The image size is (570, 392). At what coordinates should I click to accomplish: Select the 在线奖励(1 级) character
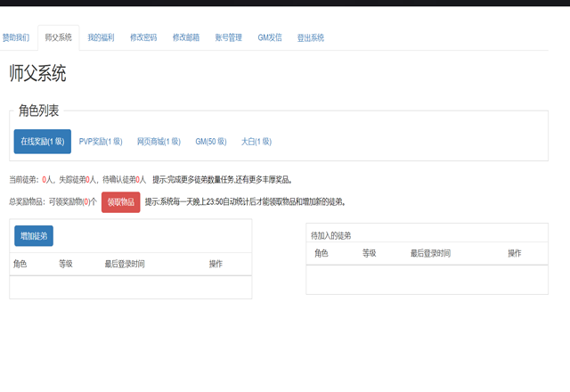tap(43, 141)
